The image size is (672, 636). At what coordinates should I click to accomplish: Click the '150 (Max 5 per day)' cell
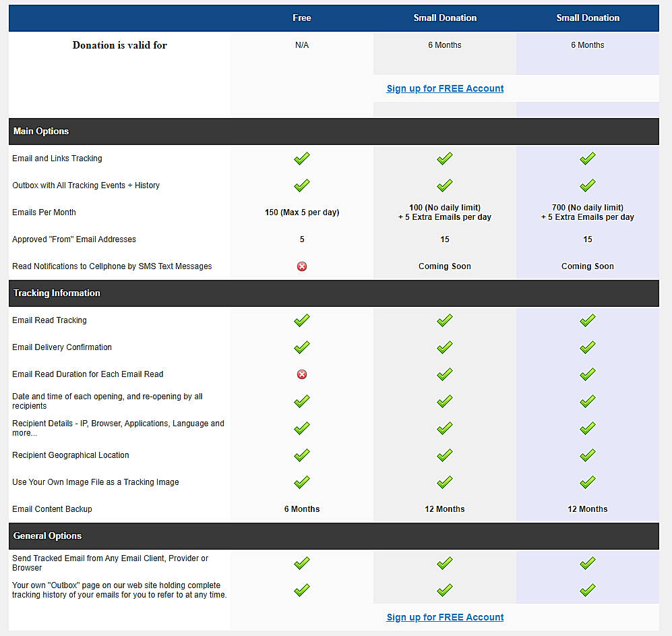pyautogui.click(x=302, y=212)
